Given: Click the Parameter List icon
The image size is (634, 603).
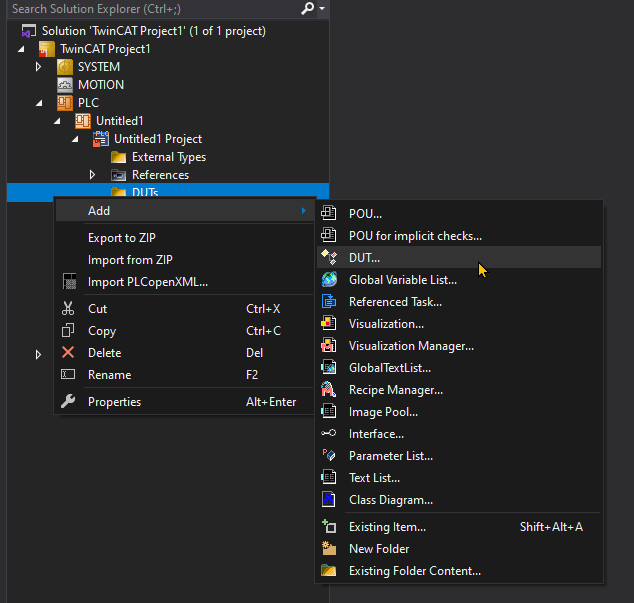Looking at the screenshot, I should [329, 455].
